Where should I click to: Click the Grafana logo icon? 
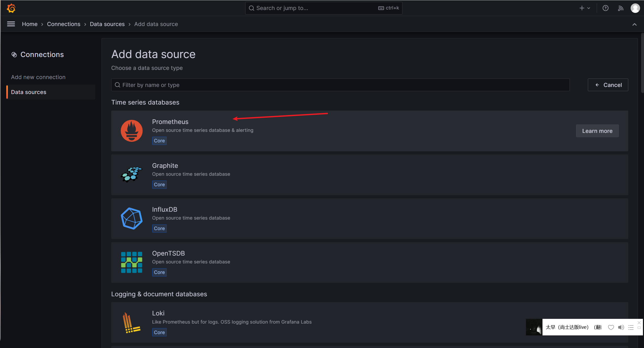pos(11,8)
